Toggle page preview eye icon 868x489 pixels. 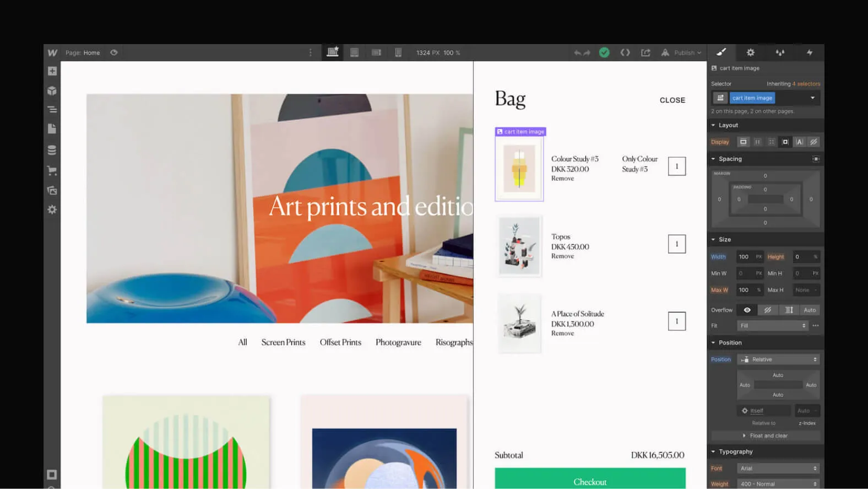114,53
